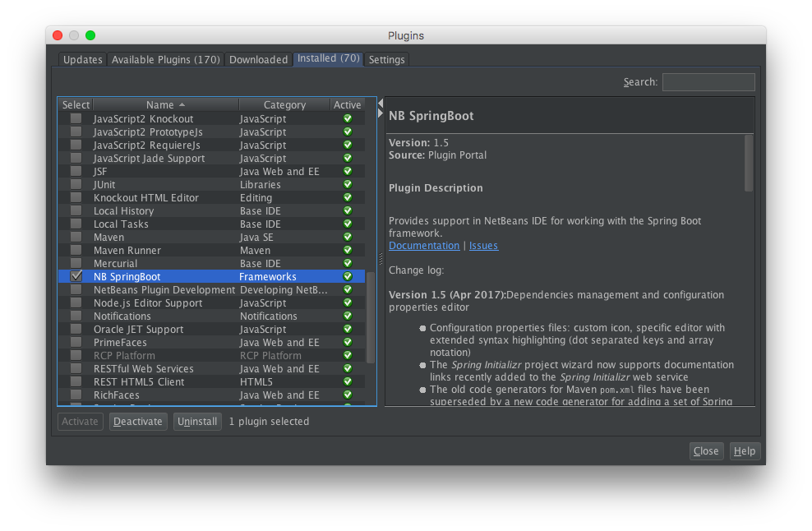Click active icon for RichFaces

pos(348,395)
